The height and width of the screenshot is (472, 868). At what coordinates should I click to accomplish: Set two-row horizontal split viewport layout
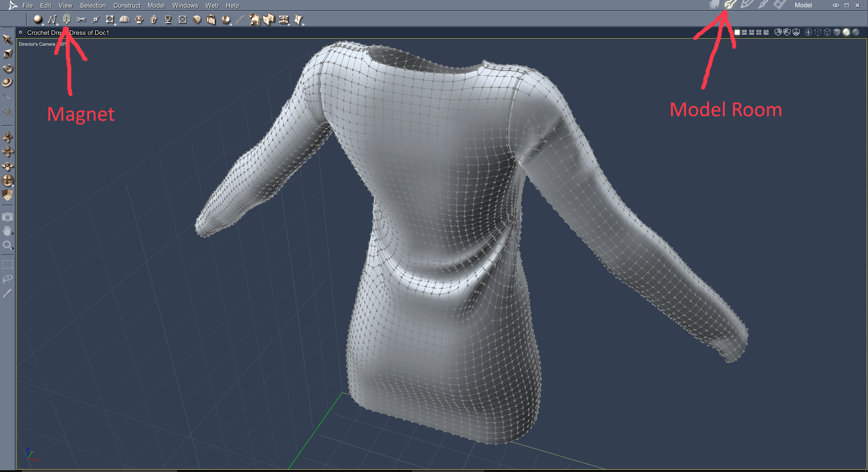tap(745, 32)
